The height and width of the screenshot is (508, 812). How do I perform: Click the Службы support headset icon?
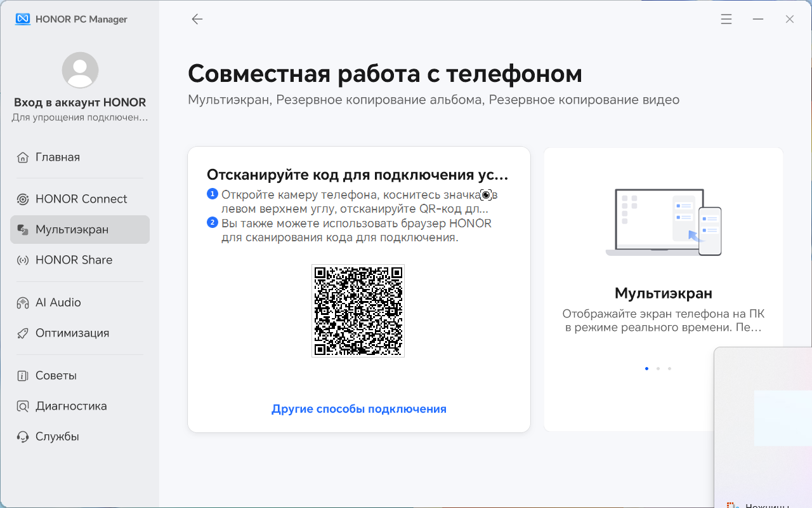coord(23,437)
